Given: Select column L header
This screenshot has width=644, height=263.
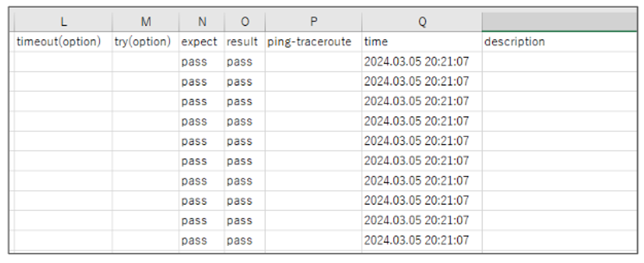Looking at the screenshot, I should click(x=63, y=22).
